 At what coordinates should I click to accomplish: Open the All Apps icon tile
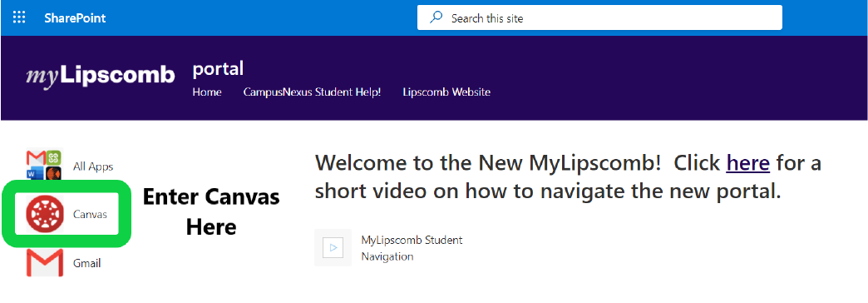point(44,166)
